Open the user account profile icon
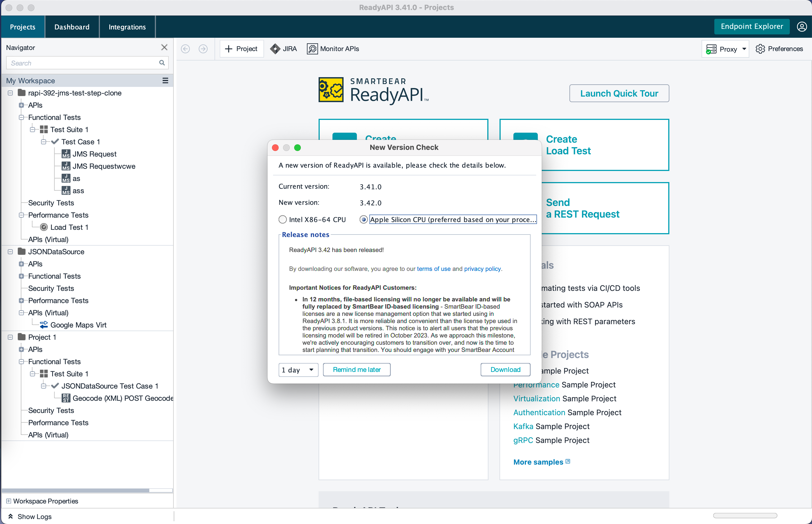812x524 pixels. click(x=801, y=27)
